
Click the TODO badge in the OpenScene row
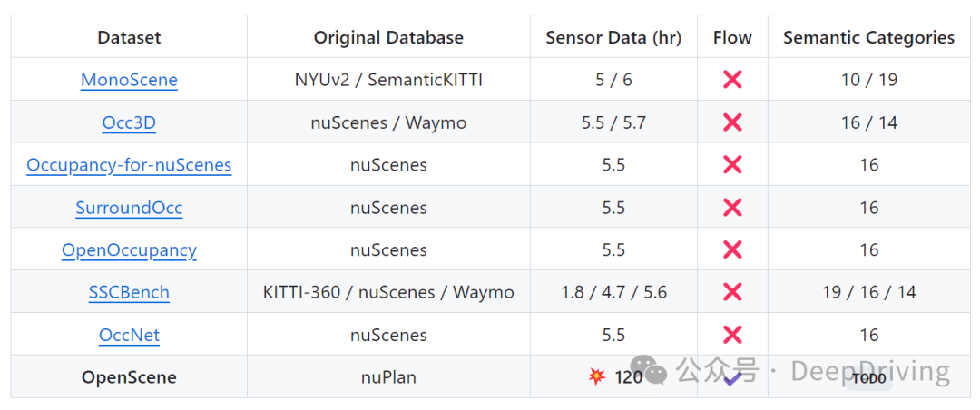(x=868, y=378)
